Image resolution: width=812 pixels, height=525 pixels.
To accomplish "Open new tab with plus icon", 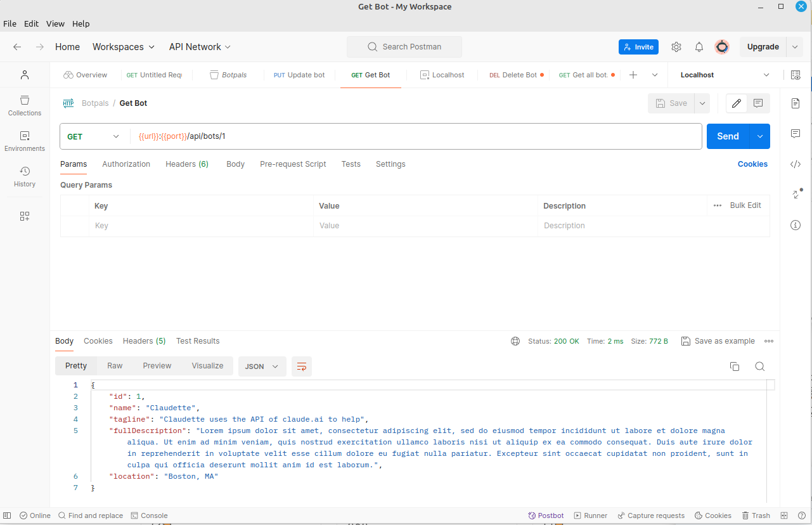I will 633,75.
